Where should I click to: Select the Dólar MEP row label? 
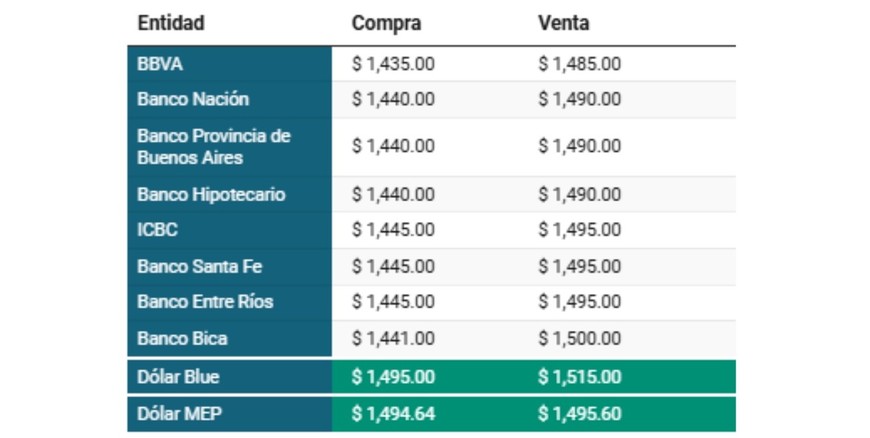click(x=177, y=414)
